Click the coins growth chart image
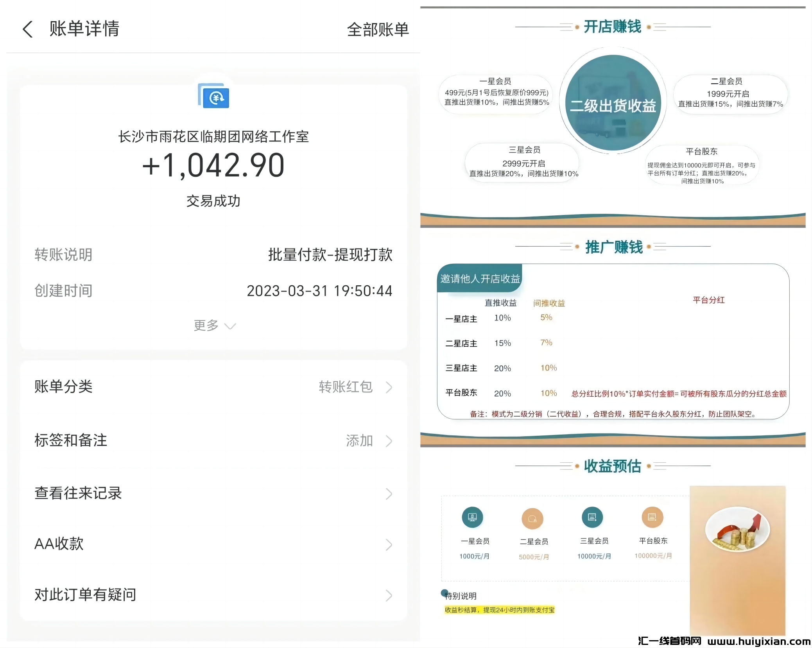 (737, 530)
